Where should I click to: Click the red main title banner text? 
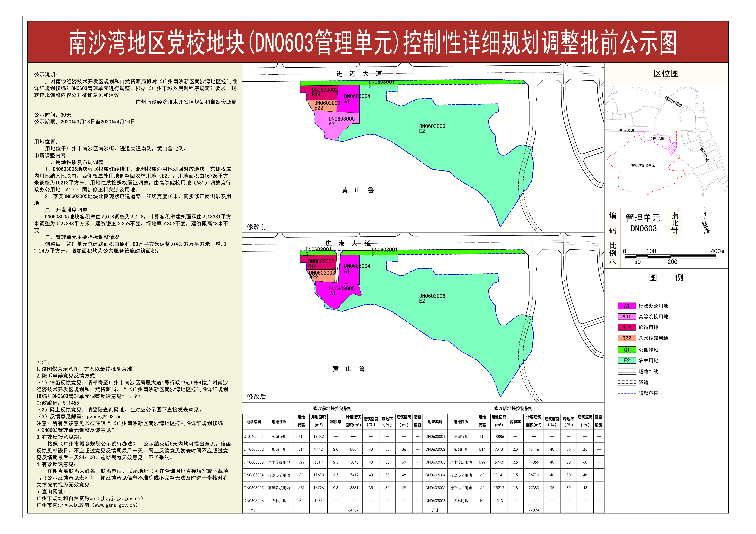373,43
